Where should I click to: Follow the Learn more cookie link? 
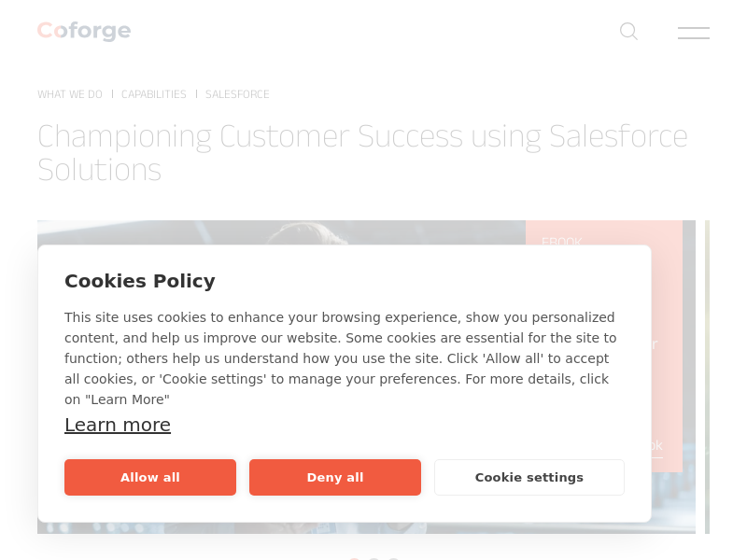pyautogui.click(x=118, y=425)
